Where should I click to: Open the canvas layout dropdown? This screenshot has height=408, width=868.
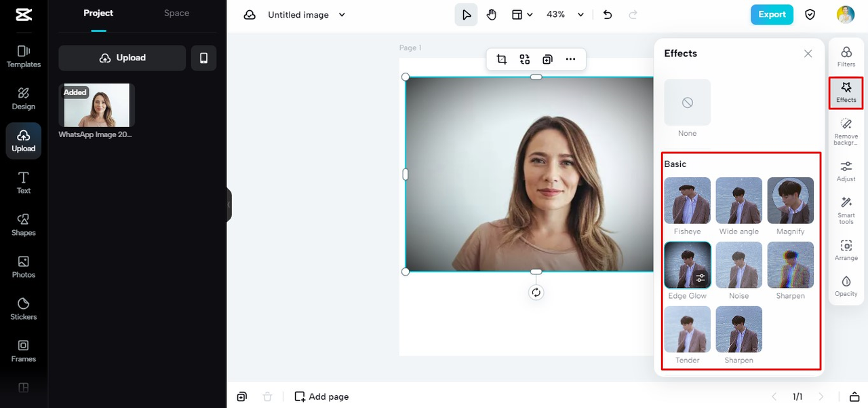click(521, 14)
